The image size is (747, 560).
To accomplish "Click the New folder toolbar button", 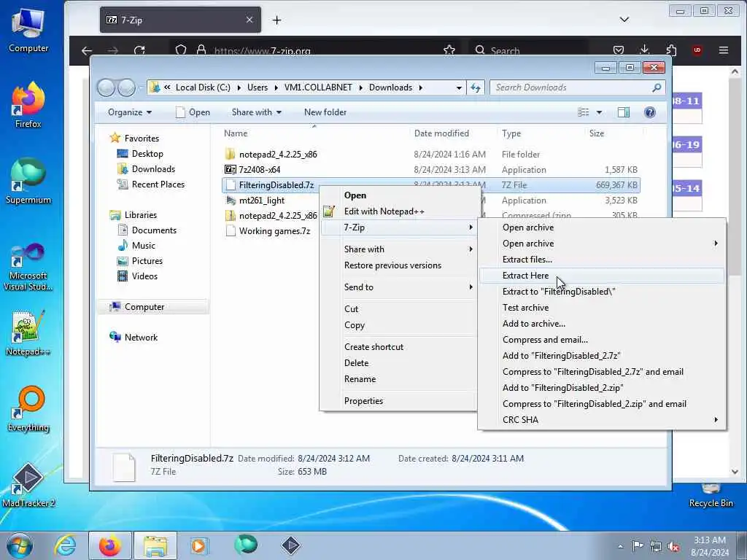I will (325, 112).
